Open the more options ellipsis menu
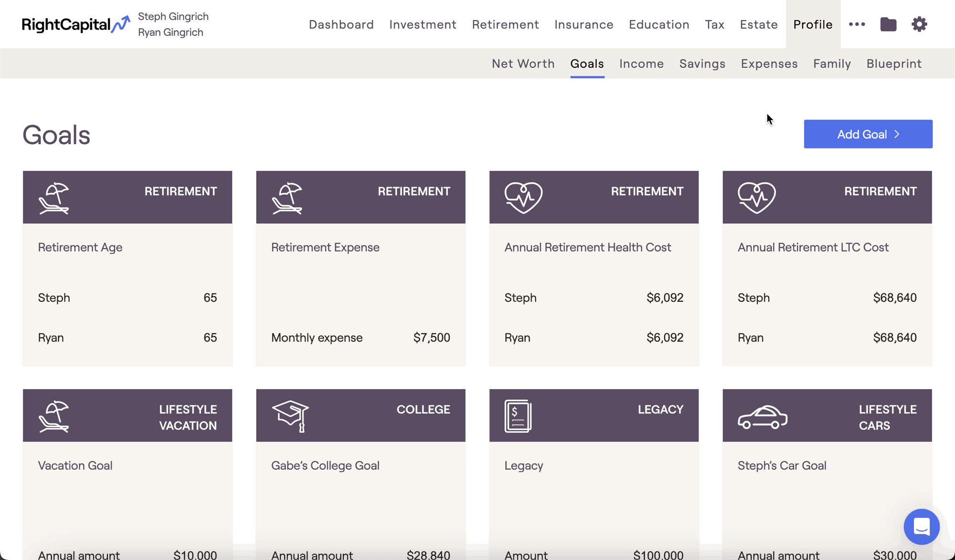 [857, 24]
